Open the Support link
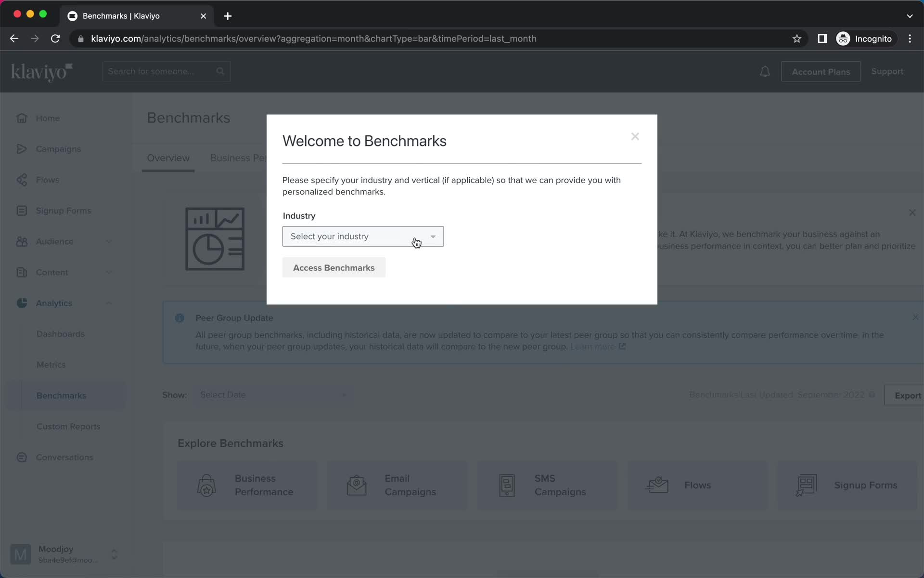The image size is (924, 578). pos(887,71)
